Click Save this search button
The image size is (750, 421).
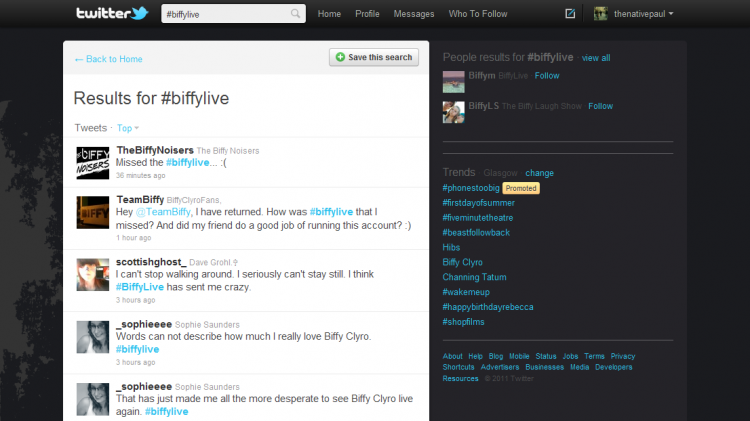[x=374, y=57]
